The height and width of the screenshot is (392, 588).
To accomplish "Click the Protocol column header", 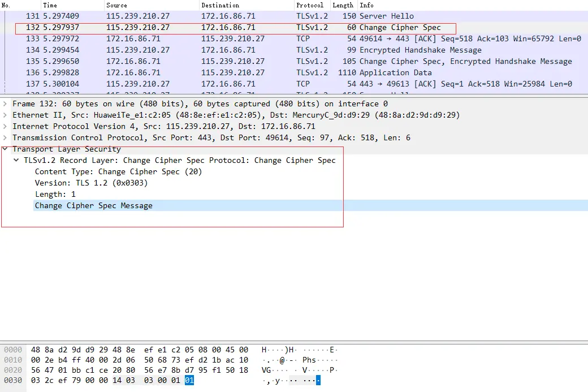I will click(x=312, y=5).
